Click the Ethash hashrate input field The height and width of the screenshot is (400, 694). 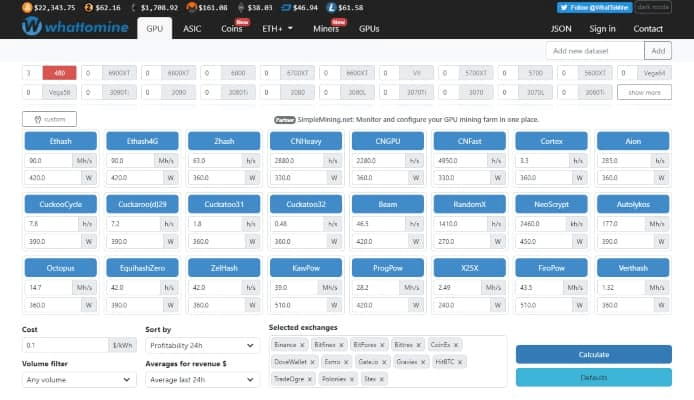(x=48, y=161)
